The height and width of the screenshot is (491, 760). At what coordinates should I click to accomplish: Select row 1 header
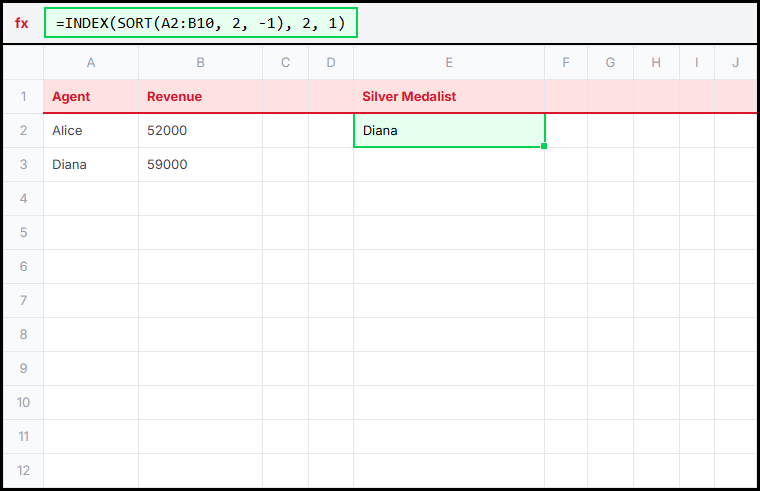point(23,97)
